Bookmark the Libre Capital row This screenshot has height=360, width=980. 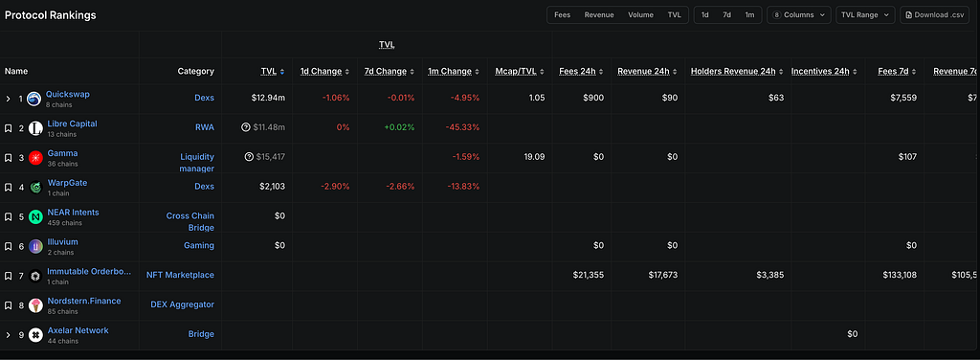pyautogui.click(x=8, y=128)
